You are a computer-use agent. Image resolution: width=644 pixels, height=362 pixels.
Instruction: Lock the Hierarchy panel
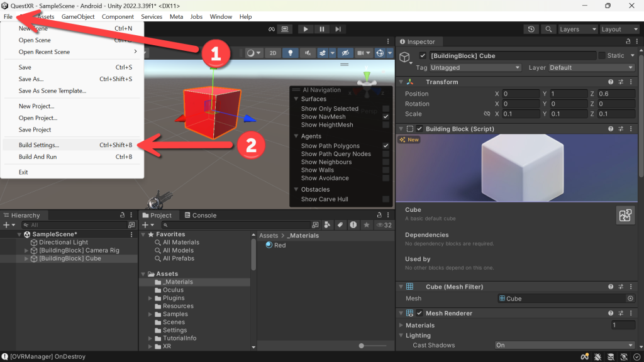(x=122, y=215)
